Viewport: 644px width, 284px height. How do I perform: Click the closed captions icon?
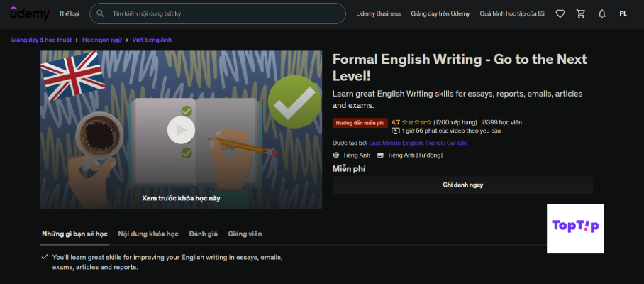(380, 155)
